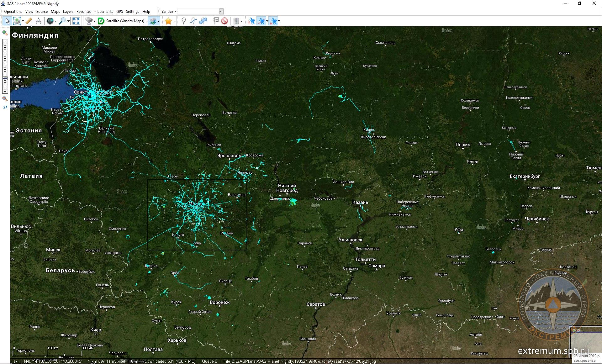Toggle the GPS connect receiver button

click(251, 21)
